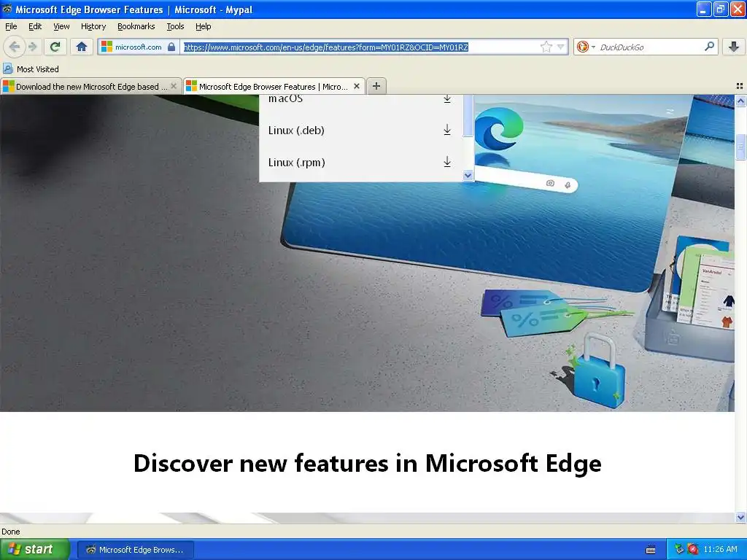
Task: Restore down the Mypal browser window
Action: 721,9
